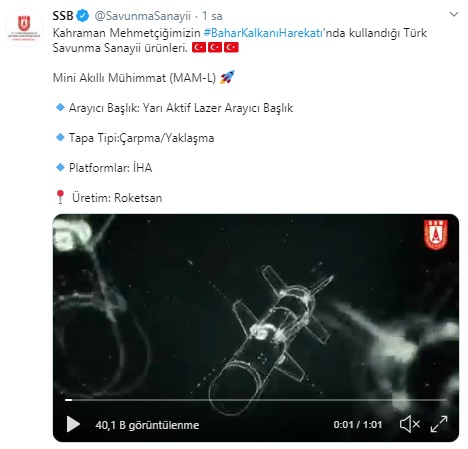468x449 pixels.
Task: Unmute the video using the speaker icon
Action: tap(410, 424)
